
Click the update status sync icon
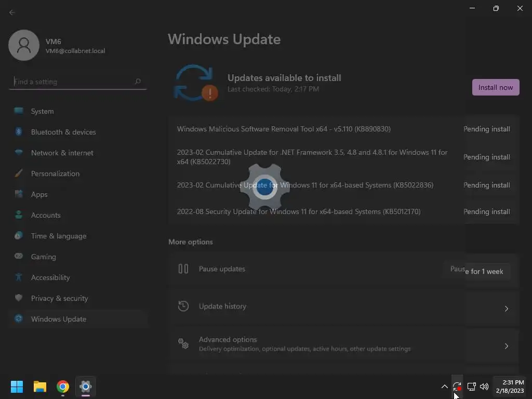tap(195, 83)
